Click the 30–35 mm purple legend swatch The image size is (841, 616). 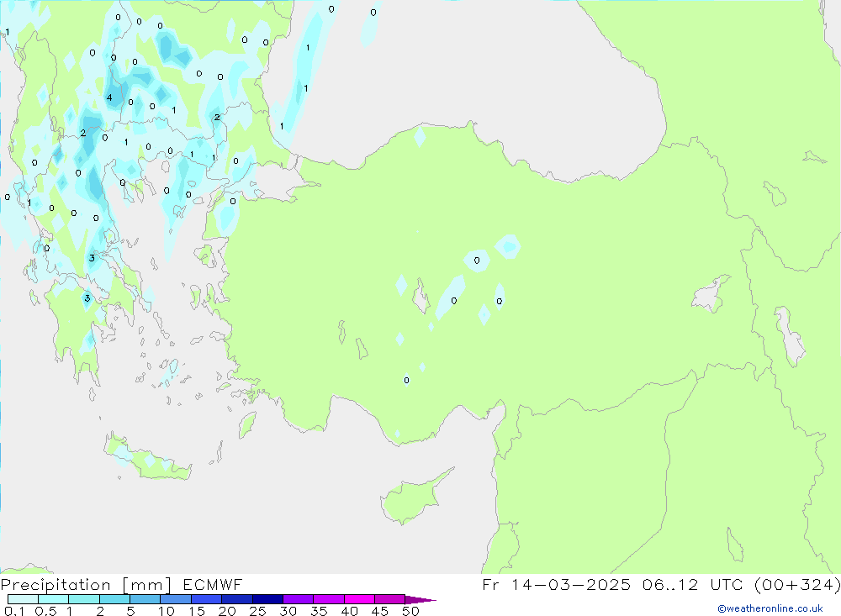299,599
